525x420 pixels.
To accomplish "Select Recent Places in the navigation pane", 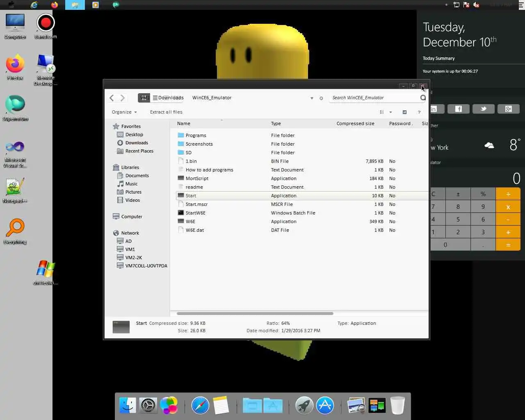I will coord(139,151).
